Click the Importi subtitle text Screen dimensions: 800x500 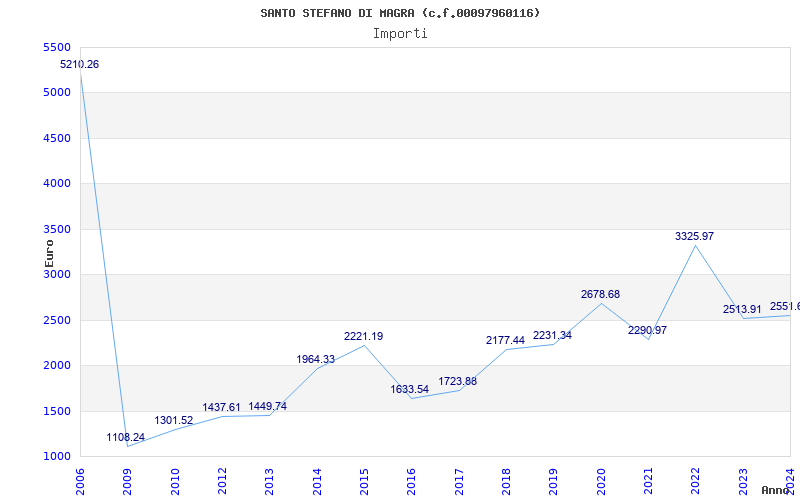tap(400, 33)
